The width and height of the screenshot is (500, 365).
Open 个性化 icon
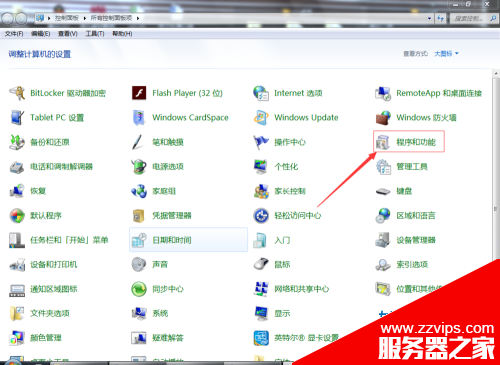(261, 167)
